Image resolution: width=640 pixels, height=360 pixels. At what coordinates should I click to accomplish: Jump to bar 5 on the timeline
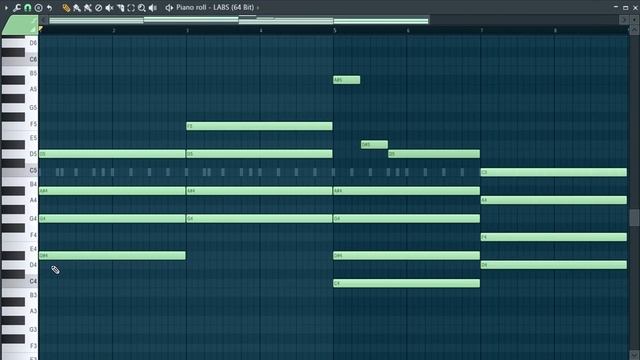[x=335, y=31]
